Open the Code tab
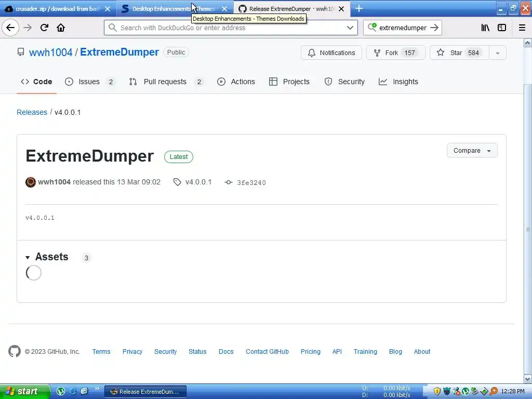Screen dimensions: 532x399 [36, 82]
